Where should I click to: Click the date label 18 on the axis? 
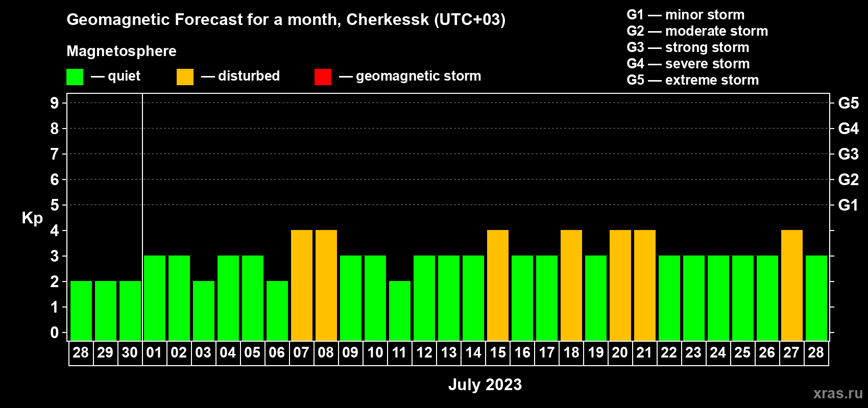pos(571,353)
